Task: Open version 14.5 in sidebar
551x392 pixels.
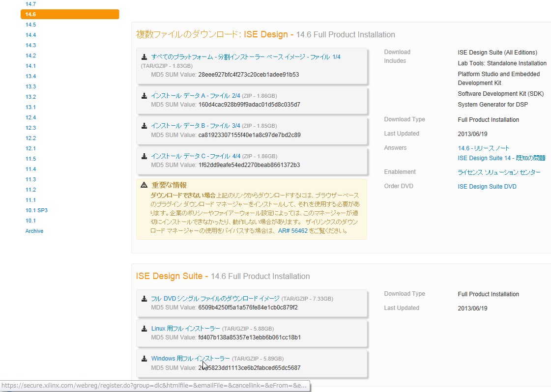Action: click(30, 25)
